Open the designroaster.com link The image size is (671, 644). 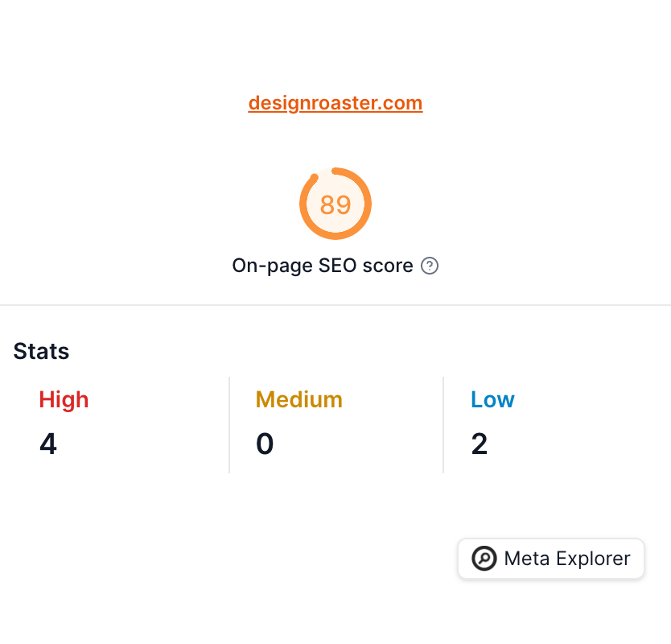335,103
